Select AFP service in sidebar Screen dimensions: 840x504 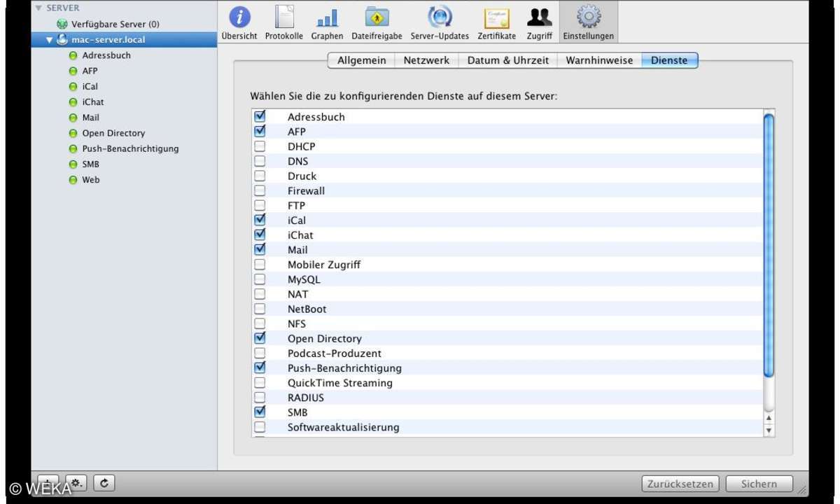tap(90, 71)
